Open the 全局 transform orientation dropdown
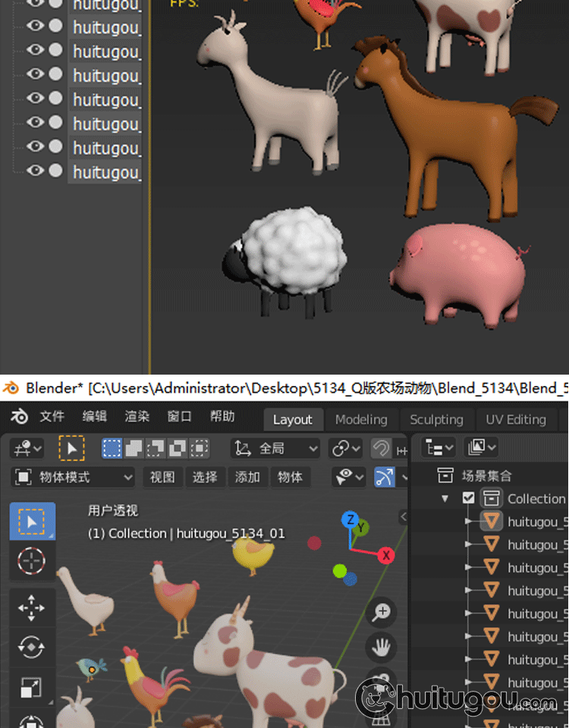This screenshot has height=728, width=569. pos(276,448)
